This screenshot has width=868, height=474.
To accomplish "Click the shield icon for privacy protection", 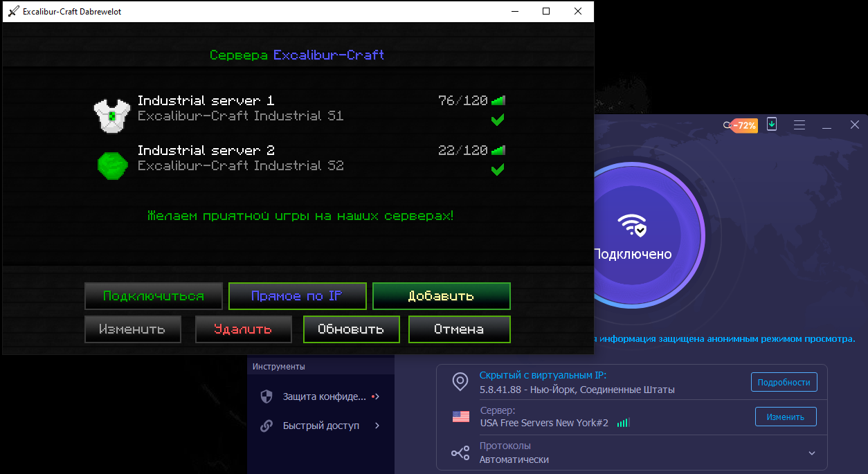I will point(266,396).
